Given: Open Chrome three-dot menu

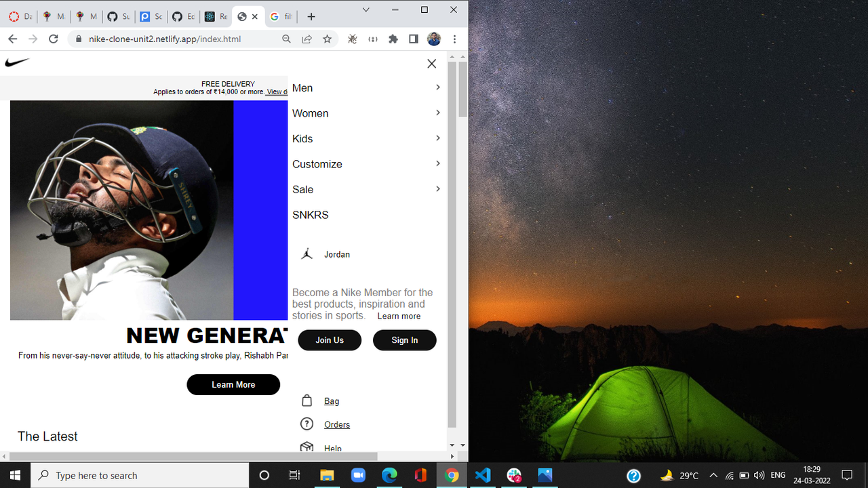Looking at the screenshot, I should (454, 39).
